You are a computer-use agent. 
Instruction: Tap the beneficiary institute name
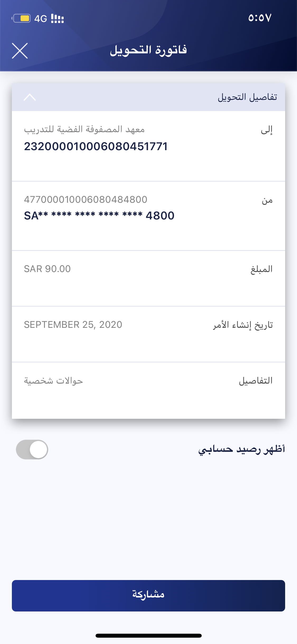[x=84, y=129]
